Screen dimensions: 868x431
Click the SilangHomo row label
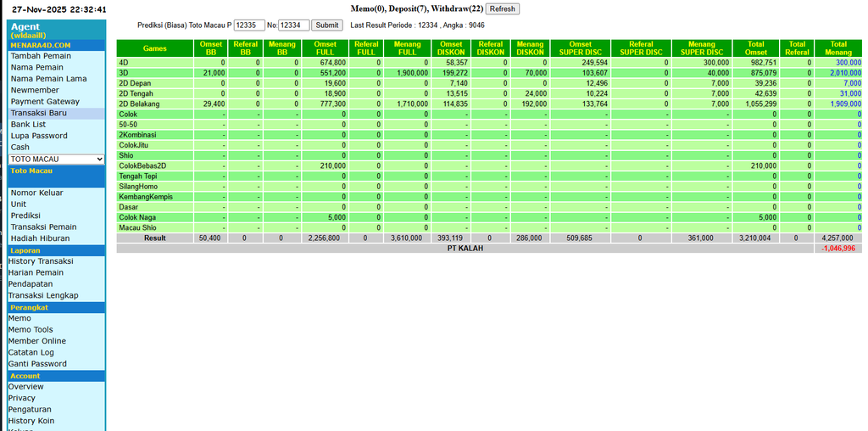click(138, 186)
